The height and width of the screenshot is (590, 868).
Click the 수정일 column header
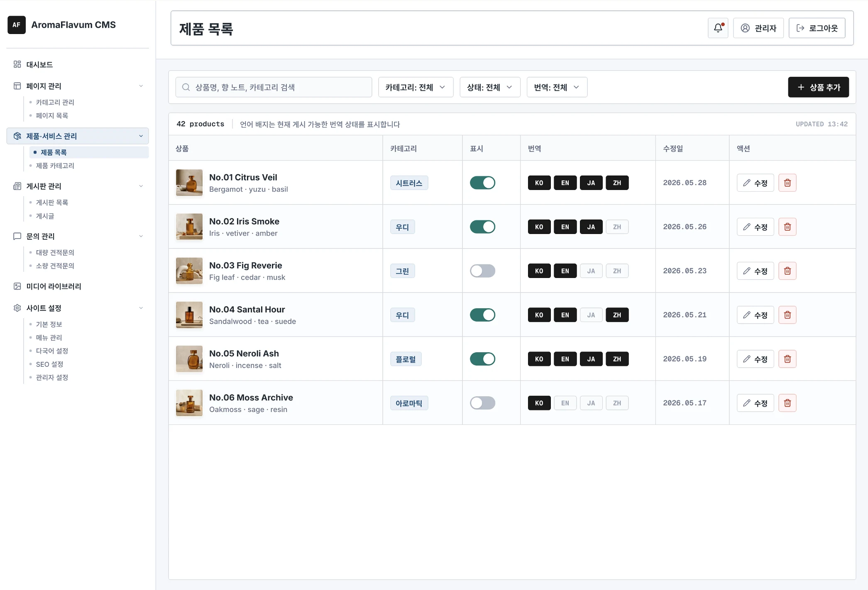[673, 148]
